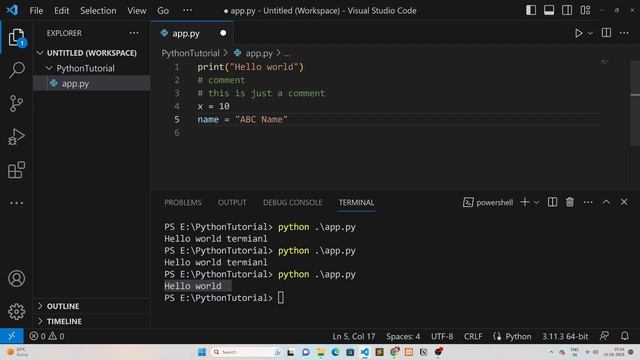
Task: Open the title bar menu overflow ellipsis
Action: tap(187, 10)
